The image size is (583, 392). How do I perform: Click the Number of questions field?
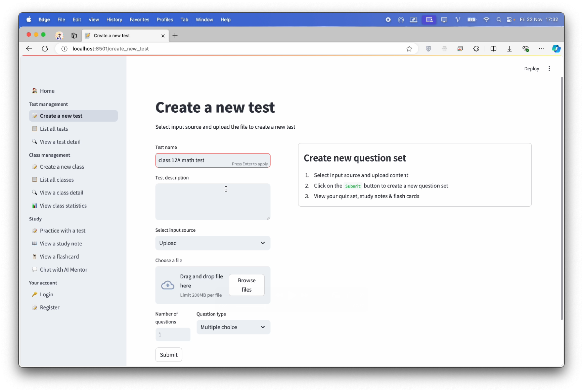(x=173, y=335)
